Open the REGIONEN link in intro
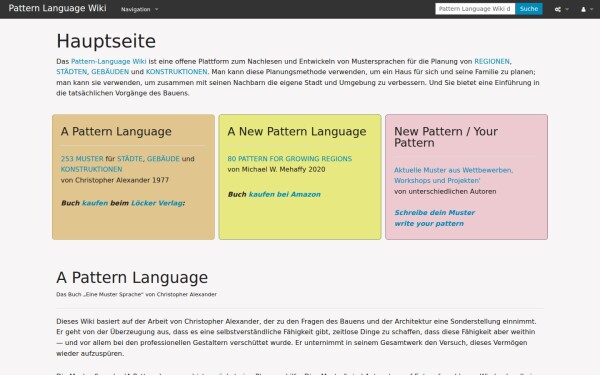This screenshot has width=600, height=375. click(x=492, y=61)
